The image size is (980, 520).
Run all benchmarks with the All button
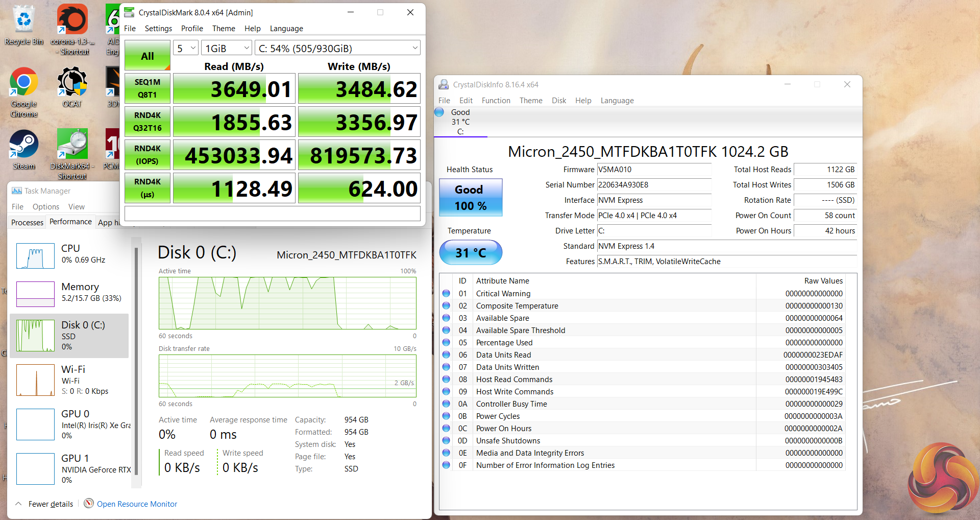point(148,56)
